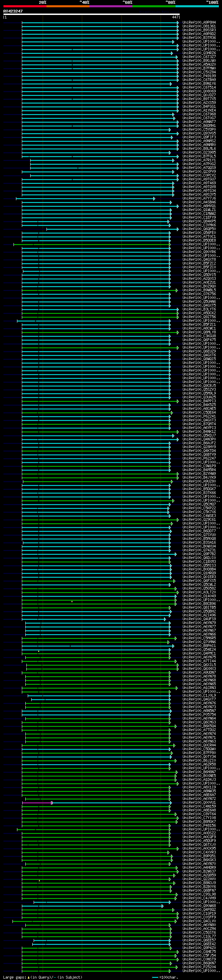Select hit label UniRef100_C6T3Z7
The height and width of the screenshot is (980, 222).
tap(199, 57)
